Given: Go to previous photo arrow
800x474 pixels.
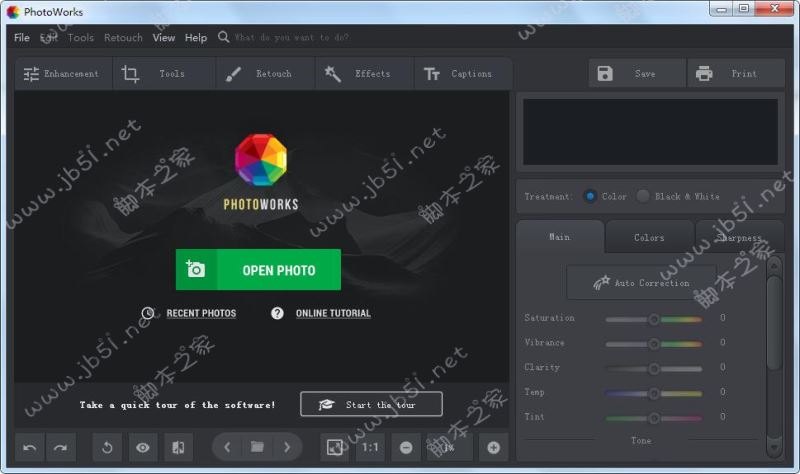Looking at the screenshot, I should [x=228, y=447].
